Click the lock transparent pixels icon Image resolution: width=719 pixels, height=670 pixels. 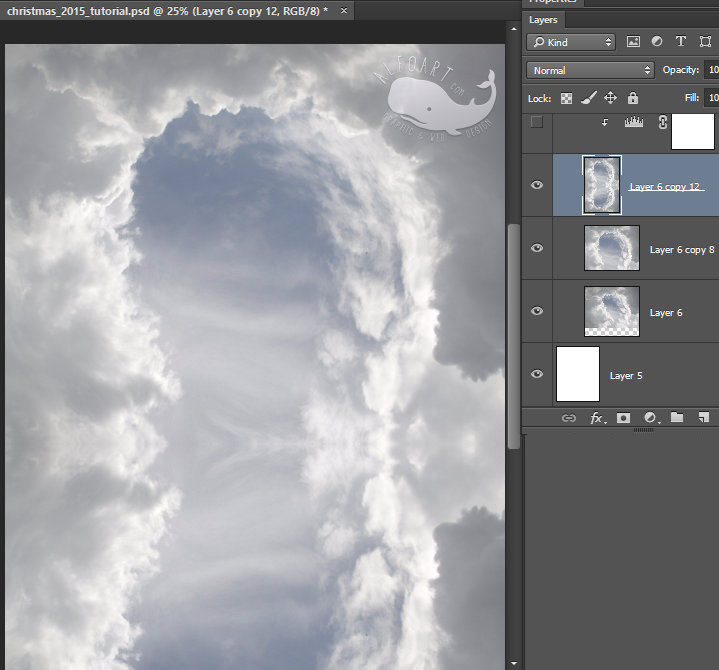pyautogui.click(x=566, y=98)
